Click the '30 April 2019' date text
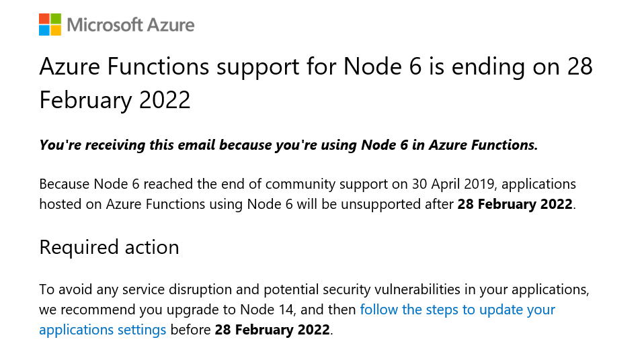 pos(452,184)
